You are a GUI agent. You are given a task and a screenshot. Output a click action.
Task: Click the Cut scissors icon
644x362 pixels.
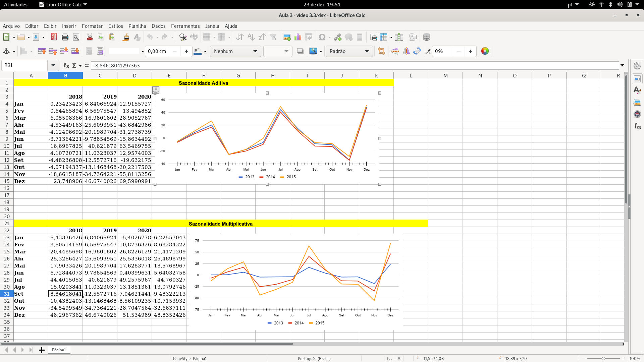[90, 37]
